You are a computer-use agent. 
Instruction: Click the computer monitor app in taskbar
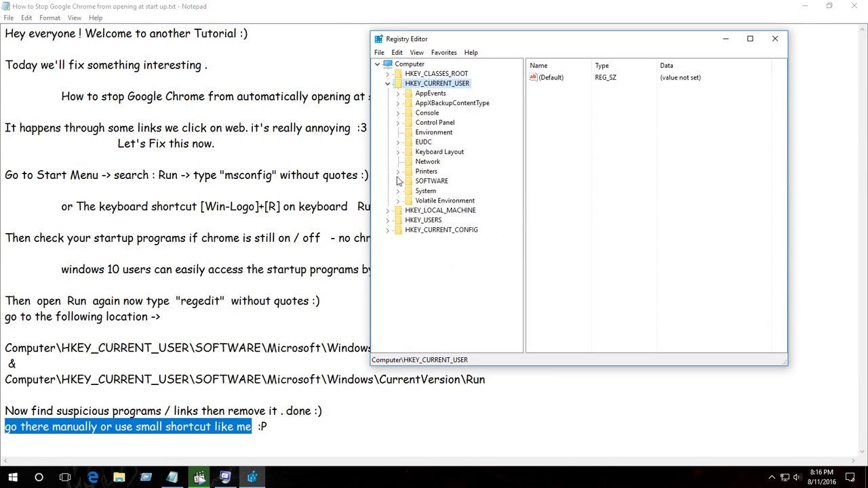click(x=225, y=477)
